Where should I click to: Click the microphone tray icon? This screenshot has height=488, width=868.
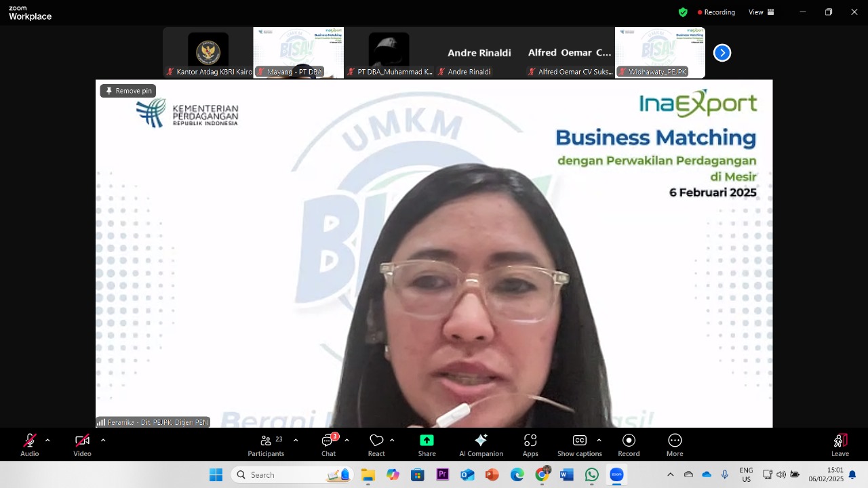[725, 474]
